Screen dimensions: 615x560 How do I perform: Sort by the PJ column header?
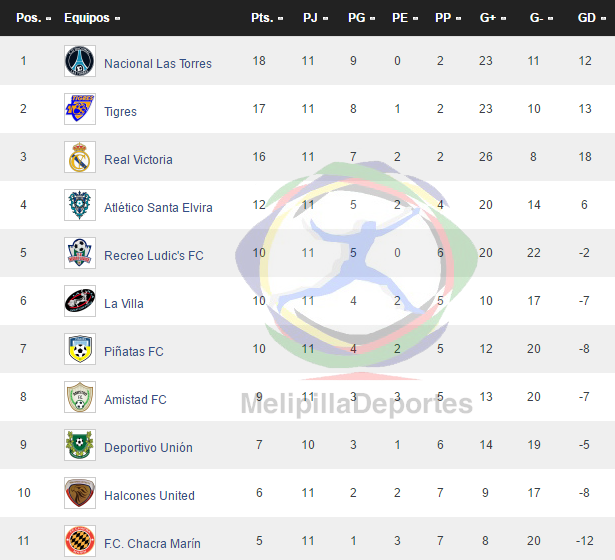point(315,18)
